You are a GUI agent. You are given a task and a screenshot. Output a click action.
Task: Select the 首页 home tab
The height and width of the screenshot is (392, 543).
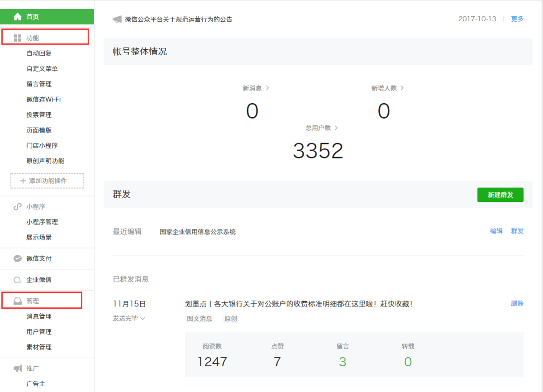(x=47, y=17)
